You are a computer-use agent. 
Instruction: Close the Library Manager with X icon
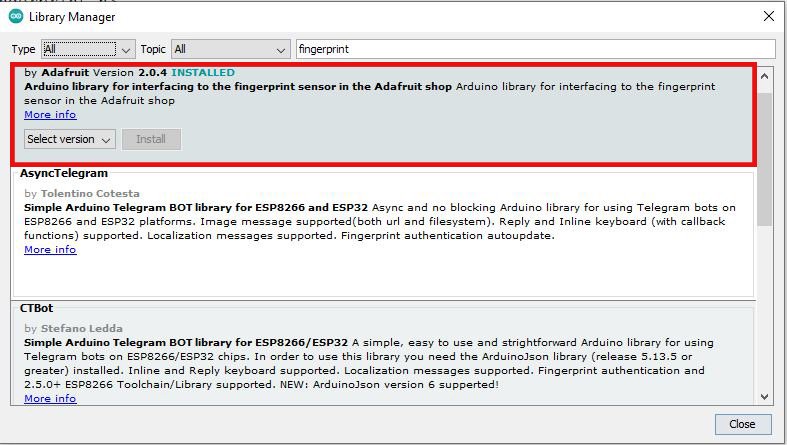click(768, 17)
